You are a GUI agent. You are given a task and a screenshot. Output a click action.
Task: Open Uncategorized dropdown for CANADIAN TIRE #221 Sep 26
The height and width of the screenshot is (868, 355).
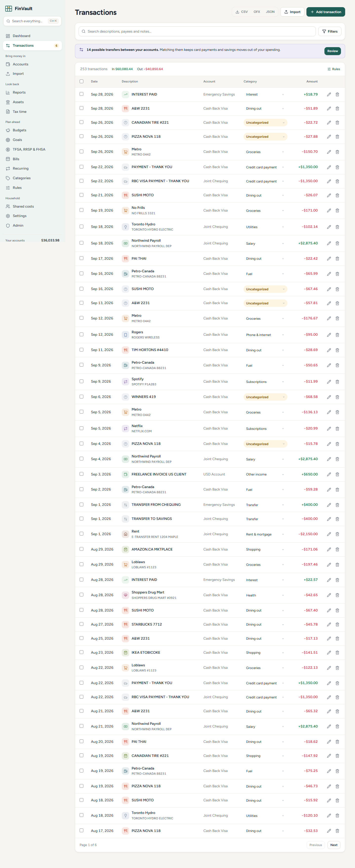(265, 123)
